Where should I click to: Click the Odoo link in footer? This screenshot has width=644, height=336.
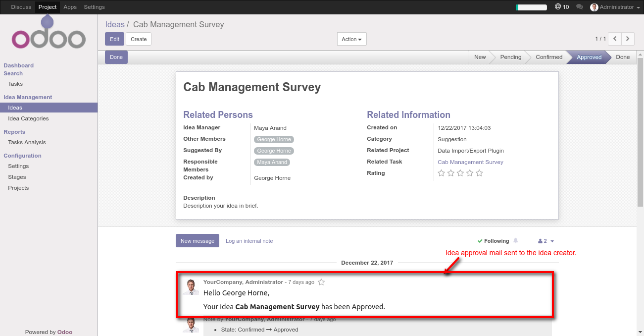(65, 332)
